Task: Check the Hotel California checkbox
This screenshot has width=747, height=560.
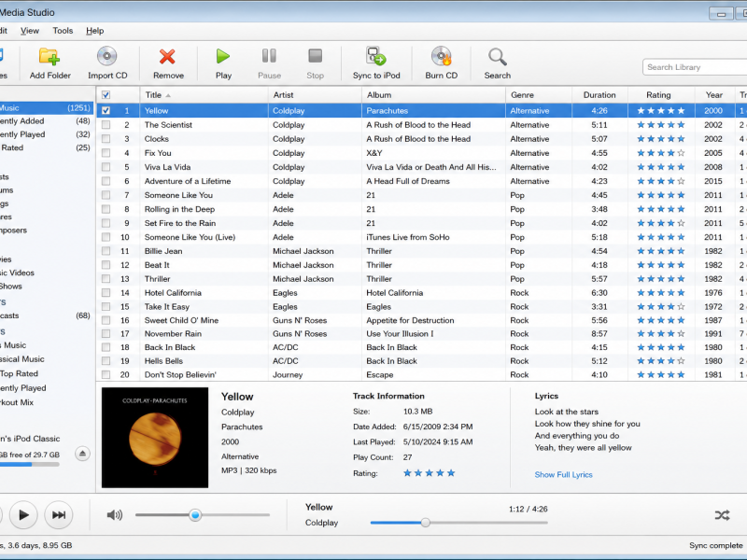Action: [106, 293]
